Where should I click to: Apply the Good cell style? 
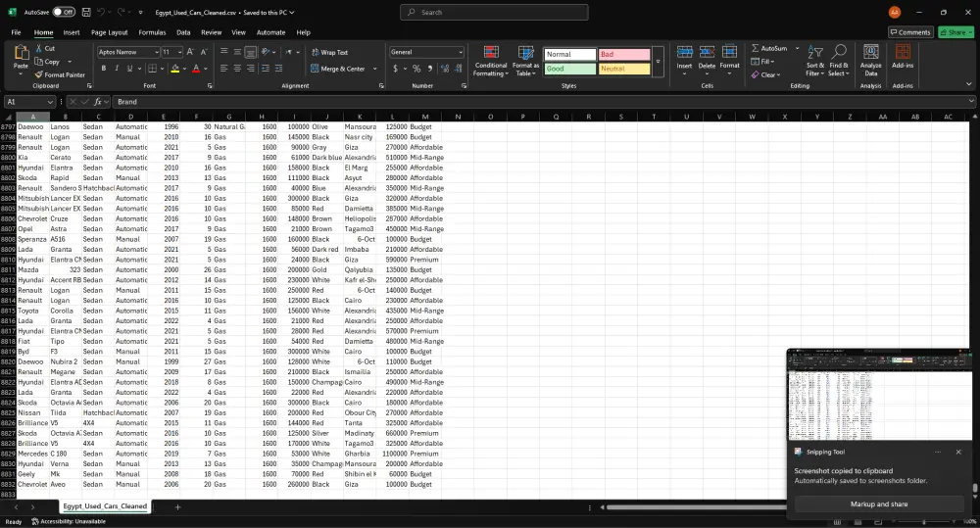pos(570,69)
